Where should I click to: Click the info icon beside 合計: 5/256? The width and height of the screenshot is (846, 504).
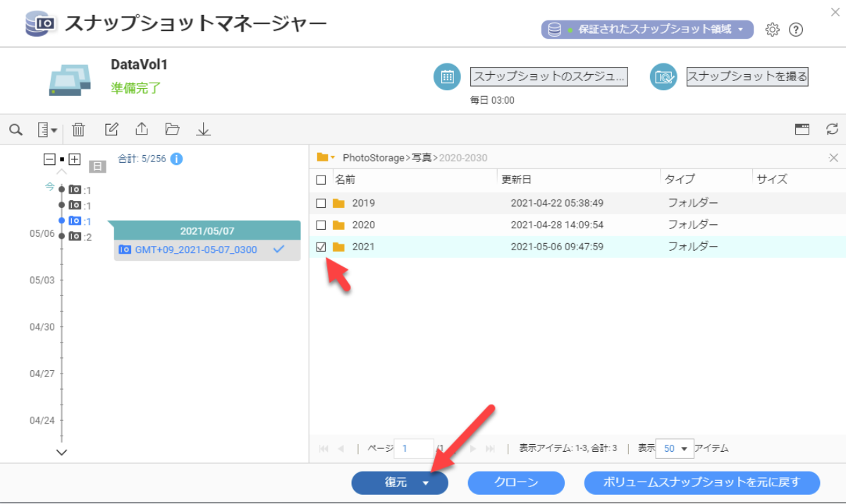[x=177, y=159]
